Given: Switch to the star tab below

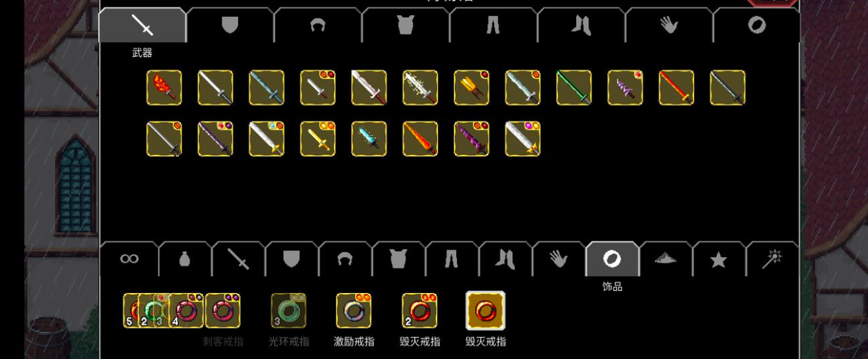Looking at the screenshot, I should click(718, 259).
